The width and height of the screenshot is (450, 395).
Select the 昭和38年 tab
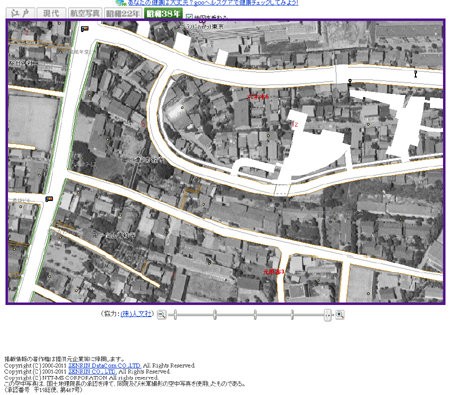(163, 13)
